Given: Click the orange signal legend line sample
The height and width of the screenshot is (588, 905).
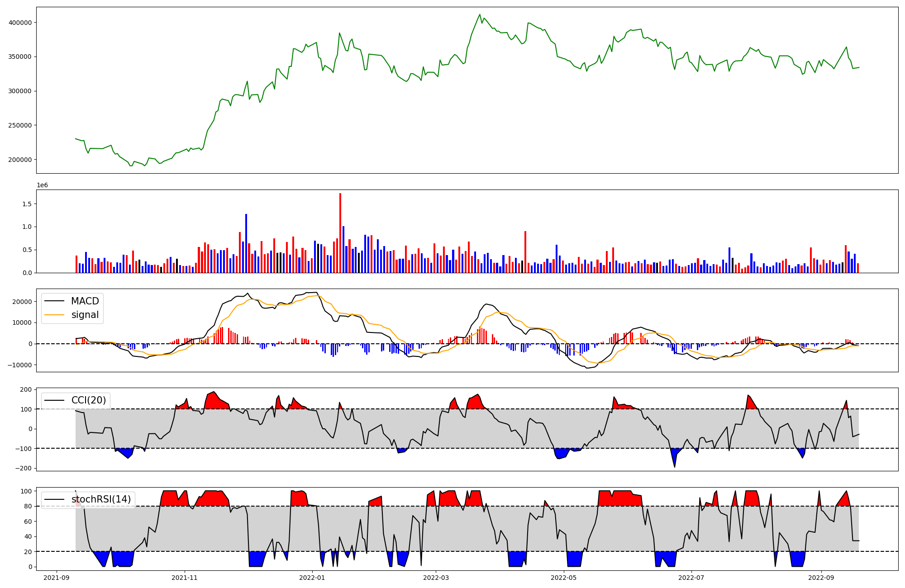Looking at the screenshot, I should (x=55, y=315).
